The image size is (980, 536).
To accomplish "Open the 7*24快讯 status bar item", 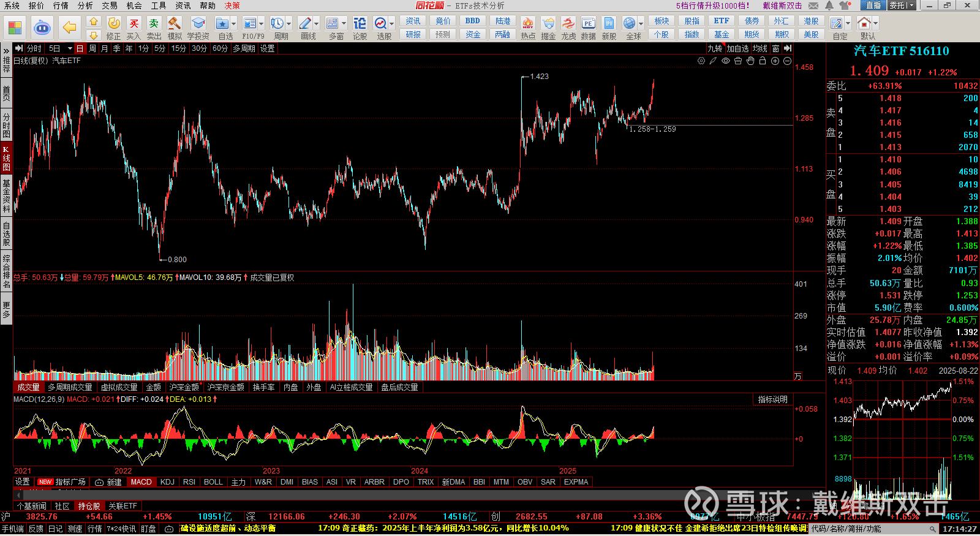I will 121,529.
